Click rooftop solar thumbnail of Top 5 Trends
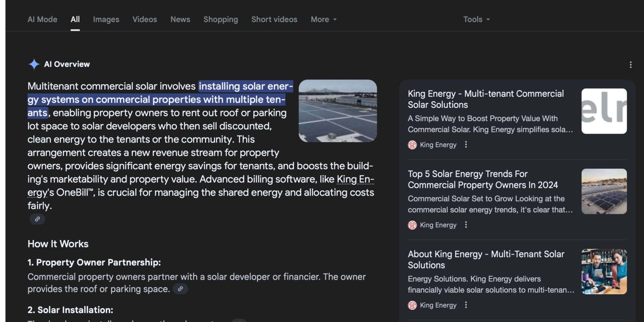 [604, 191]
